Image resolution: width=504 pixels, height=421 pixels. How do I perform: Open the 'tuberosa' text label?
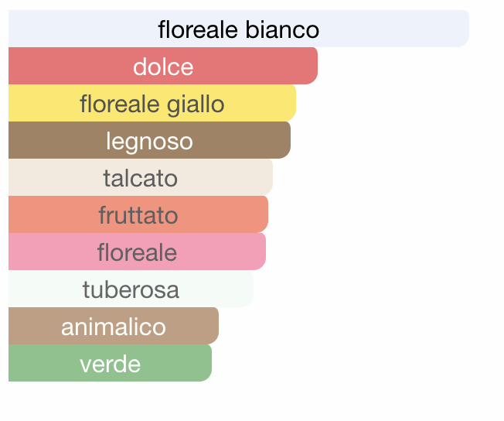click(131, 289)
